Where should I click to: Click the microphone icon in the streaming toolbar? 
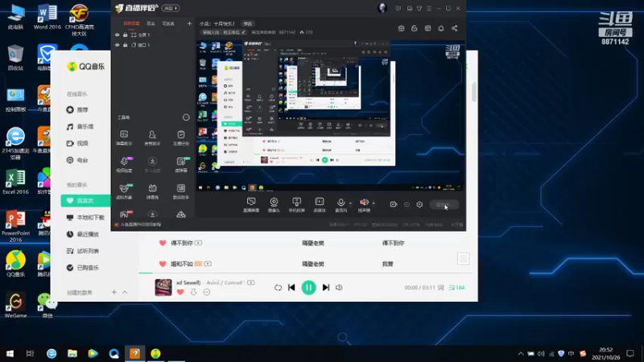pyautogui.click(x=341, y=203)
